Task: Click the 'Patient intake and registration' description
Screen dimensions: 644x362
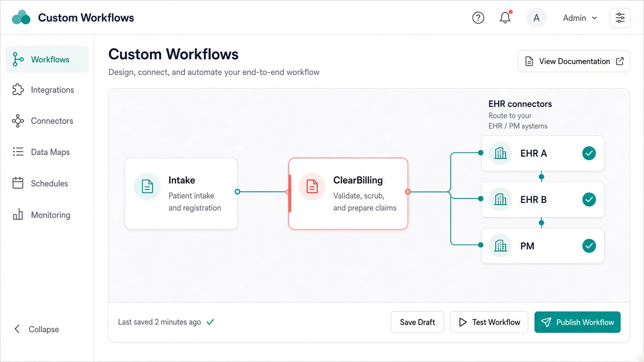Action: [195, 202]
